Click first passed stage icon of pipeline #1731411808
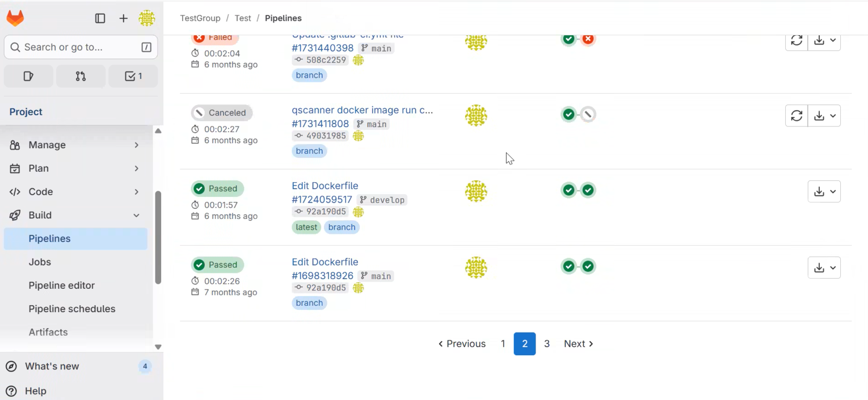This screenshot has width=868, height=400. point(568,115)
